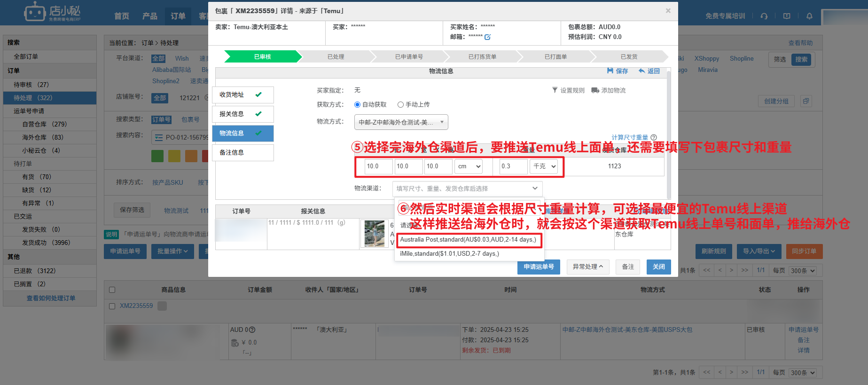
Task: Choose Australia Post standard channel option
Action: [468, 240]
